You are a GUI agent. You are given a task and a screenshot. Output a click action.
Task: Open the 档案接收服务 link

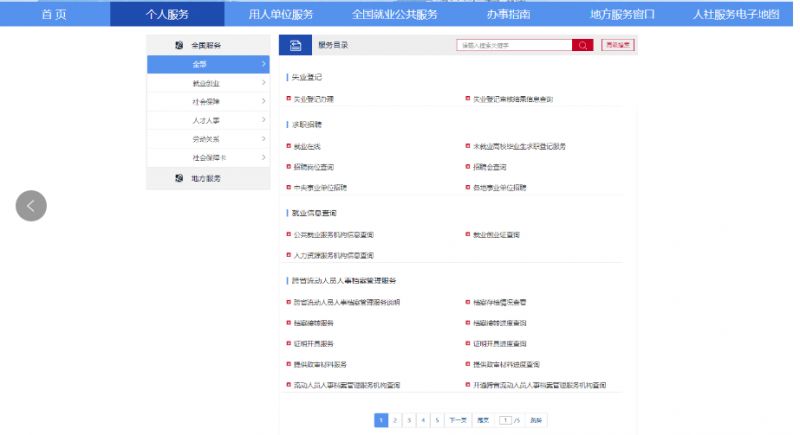(x=313, y=323)
